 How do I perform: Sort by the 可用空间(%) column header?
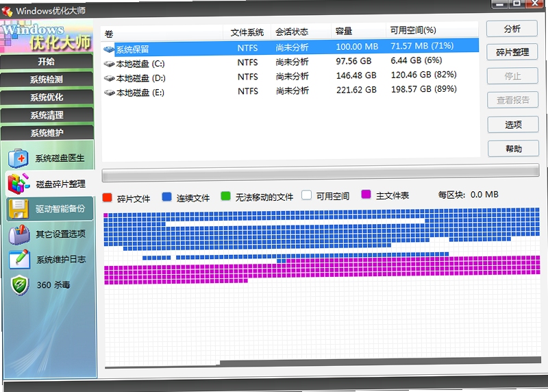(x=432, y=30)
